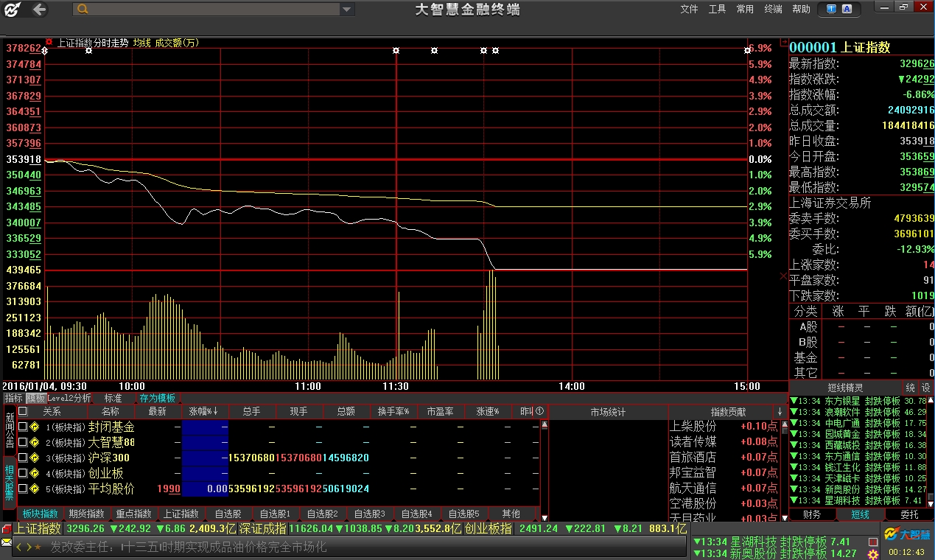Sort by the 涨幅%↓ column header
935x560 pixels.
205,411
